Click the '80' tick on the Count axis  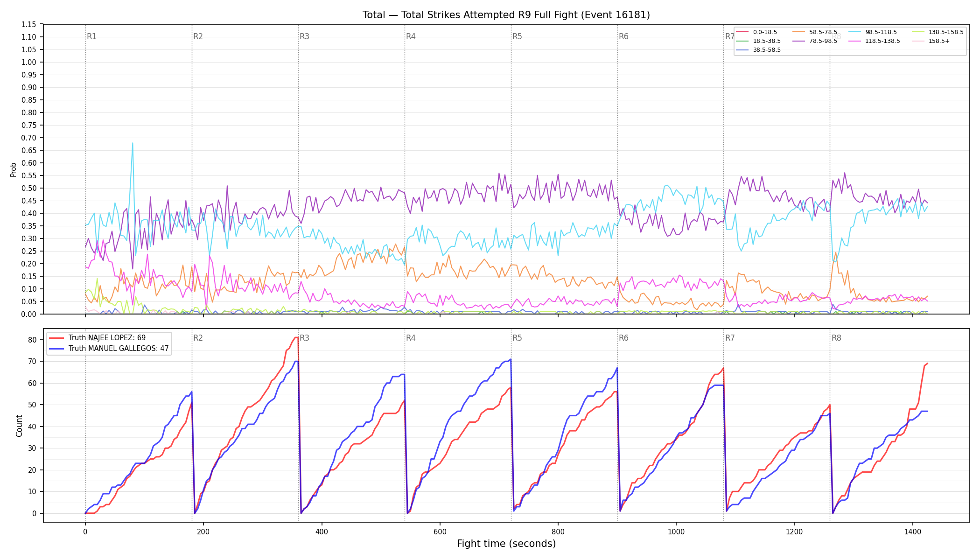click(32, 340)
